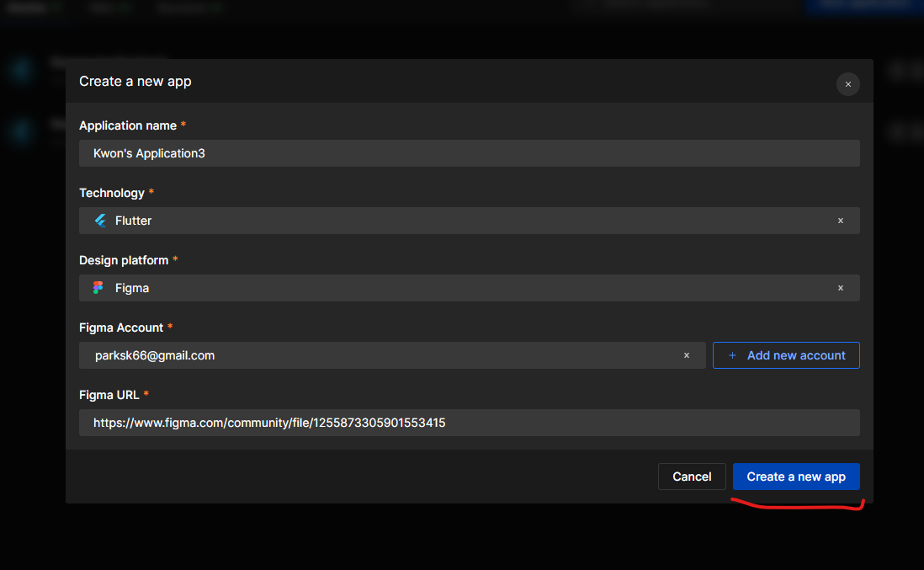This screenshot has height=570, width=924.
Task: Click the Figma URL label
Action: (109, 395)
